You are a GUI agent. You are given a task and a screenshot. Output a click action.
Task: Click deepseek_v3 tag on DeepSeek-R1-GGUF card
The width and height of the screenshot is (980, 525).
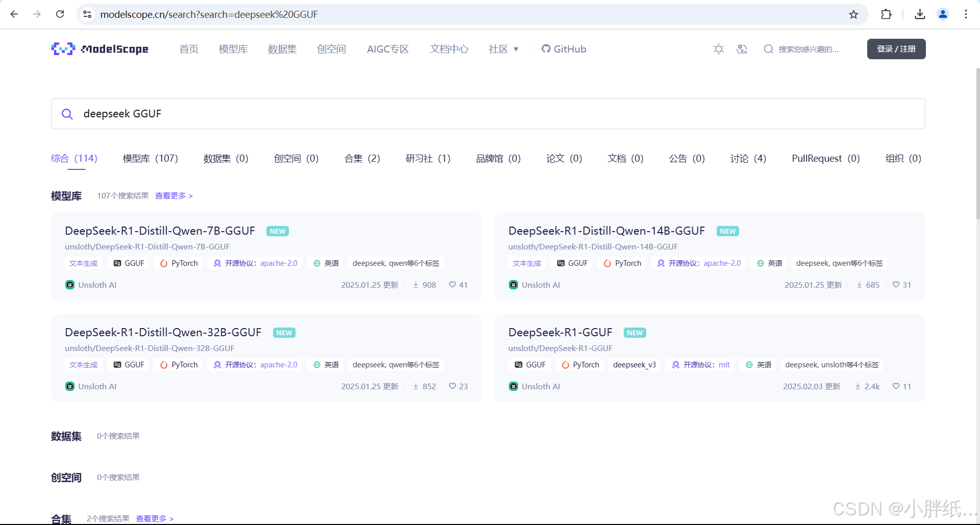click(x=634, y=365)
